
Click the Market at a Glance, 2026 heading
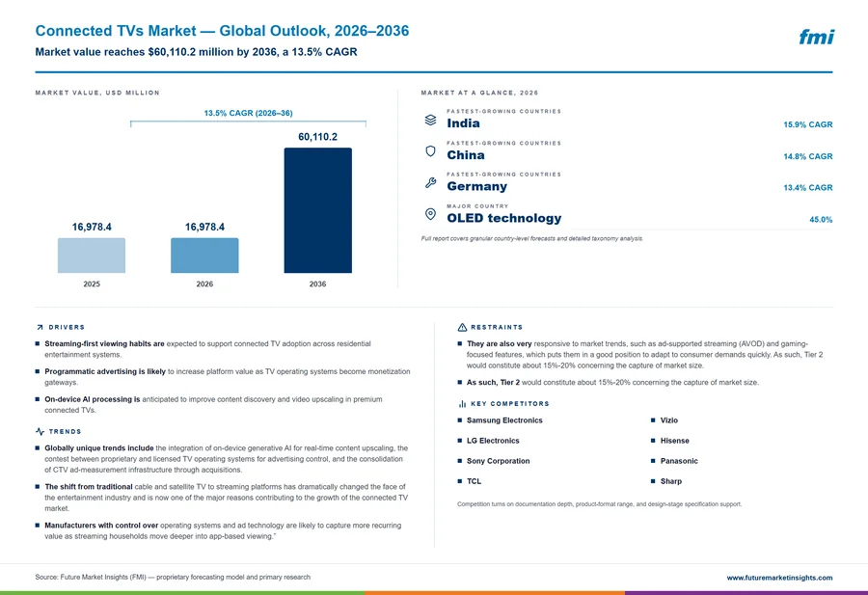click(x=479, y=93)
